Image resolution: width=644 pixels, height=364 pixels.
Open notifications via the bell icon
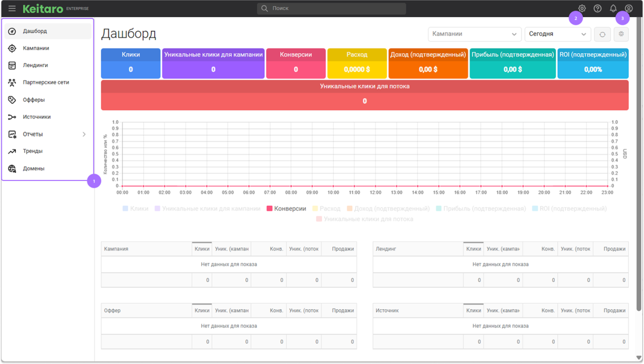coord(613,8)
